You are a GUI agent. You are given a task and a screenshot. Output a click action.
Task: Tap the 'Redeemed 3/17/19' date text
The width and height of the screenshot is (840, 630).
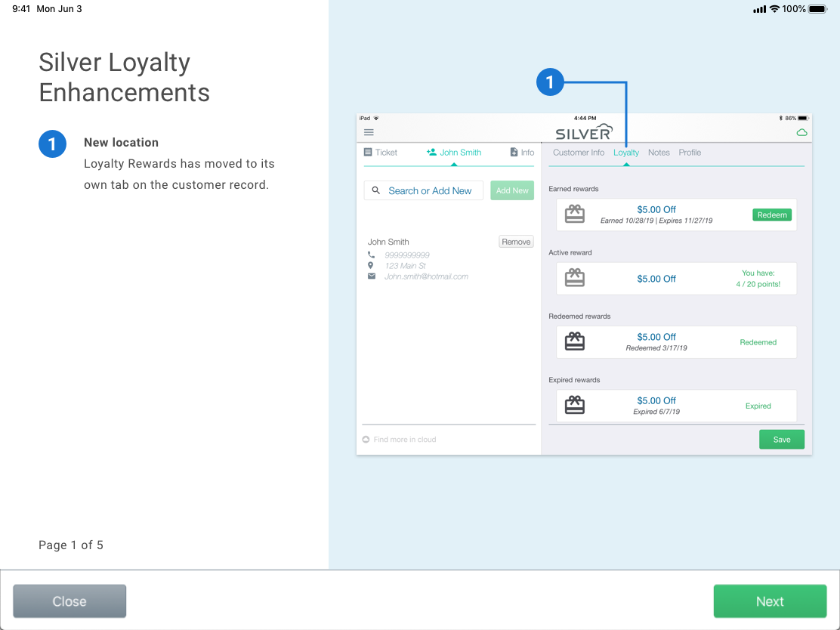coord(656,348)
